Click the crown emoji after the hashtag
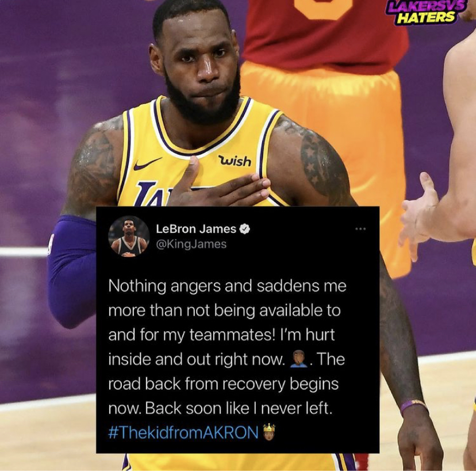 (269, 432)
